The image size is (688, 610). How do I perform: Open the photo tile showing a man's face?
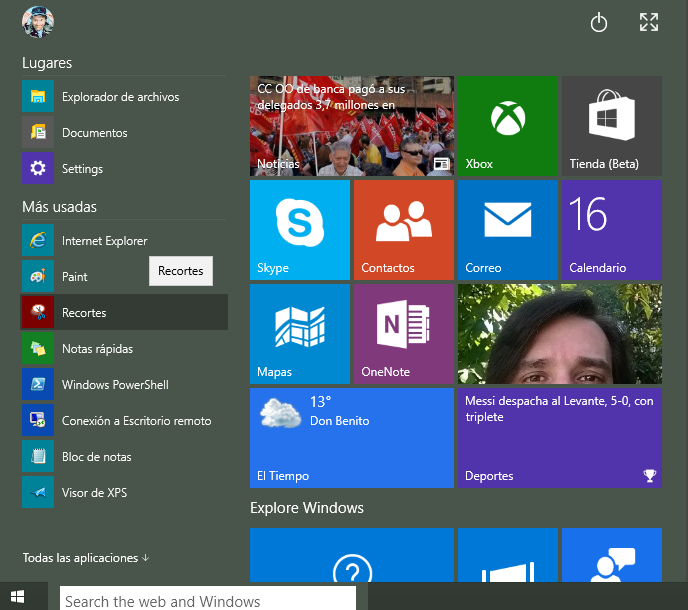click(560, 334)
